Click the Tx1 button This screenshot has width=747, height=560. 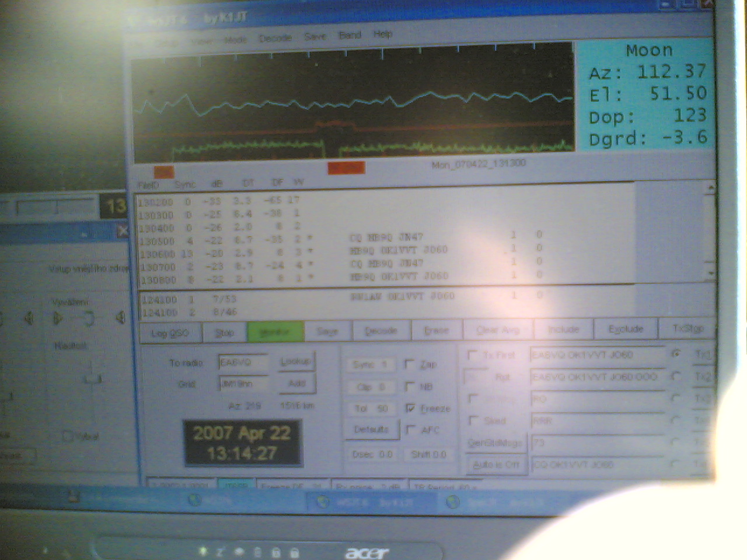[702, 354]
